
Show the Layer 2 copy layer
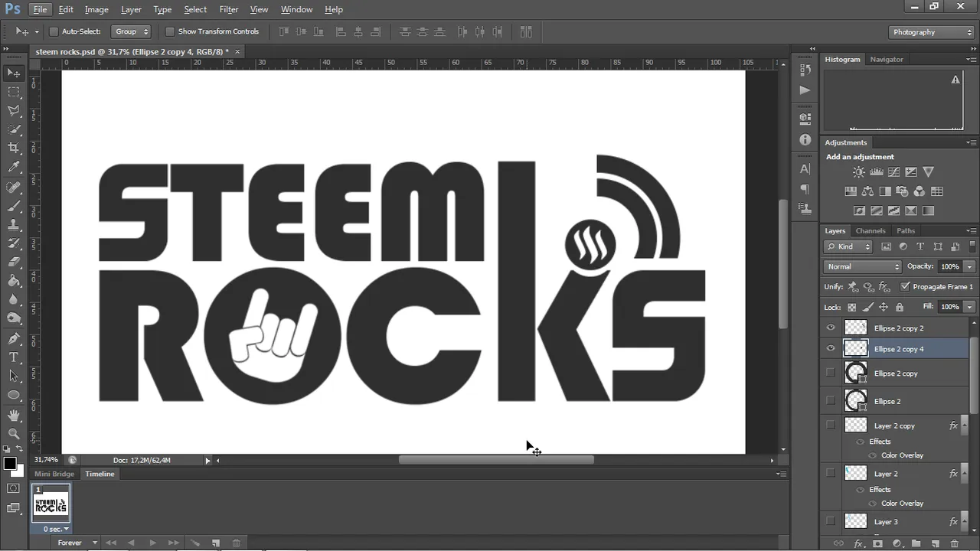831,425
